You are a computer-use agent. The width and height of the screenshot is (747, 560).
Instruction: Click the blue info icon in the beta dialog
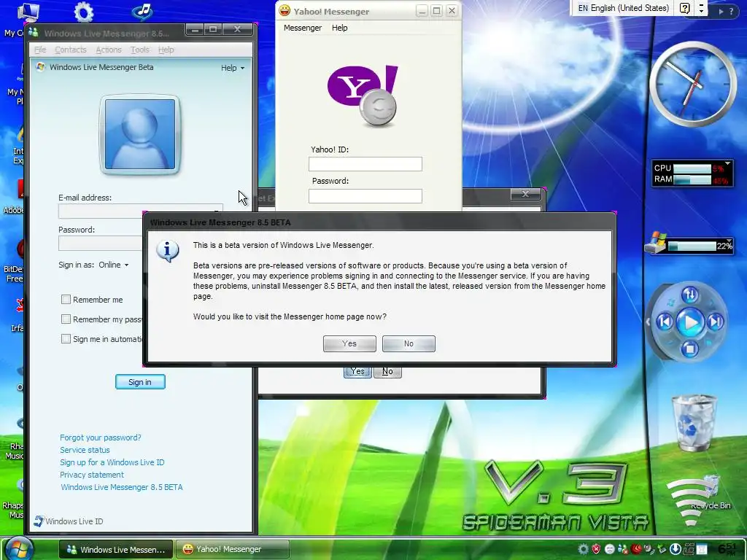pyautogui.click(x=168, y=251)
